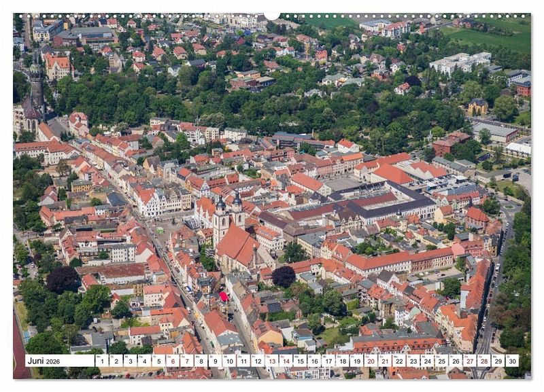Click the red Saturday date 6
The image size is (544, 392).
(x=173, y=361)
